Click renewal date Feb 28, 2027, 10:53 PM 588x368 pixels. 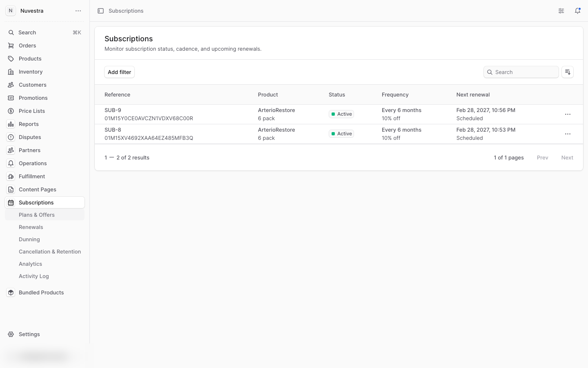pos(486,130)
